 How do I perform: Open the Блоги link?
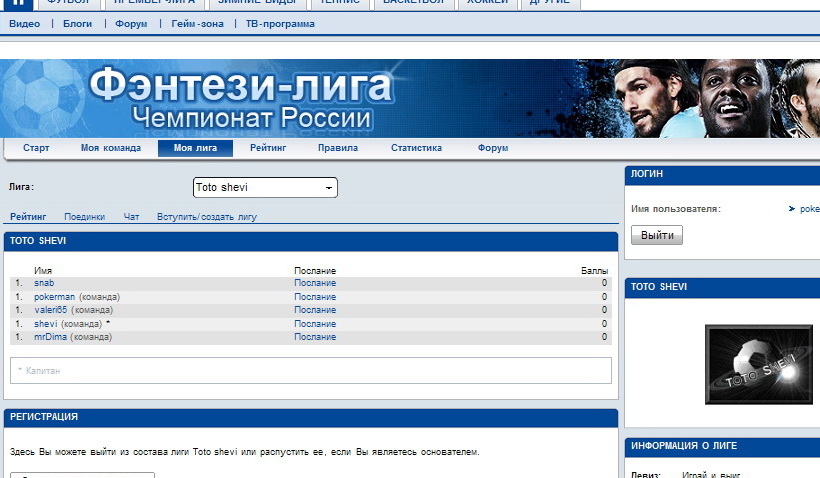click(77, 24)
